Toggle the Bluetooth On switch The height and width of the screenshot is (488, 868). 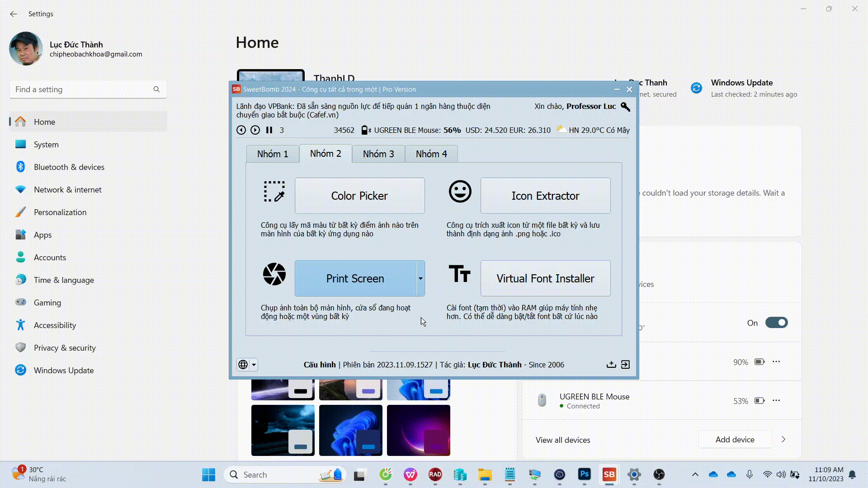click(776, 323)
